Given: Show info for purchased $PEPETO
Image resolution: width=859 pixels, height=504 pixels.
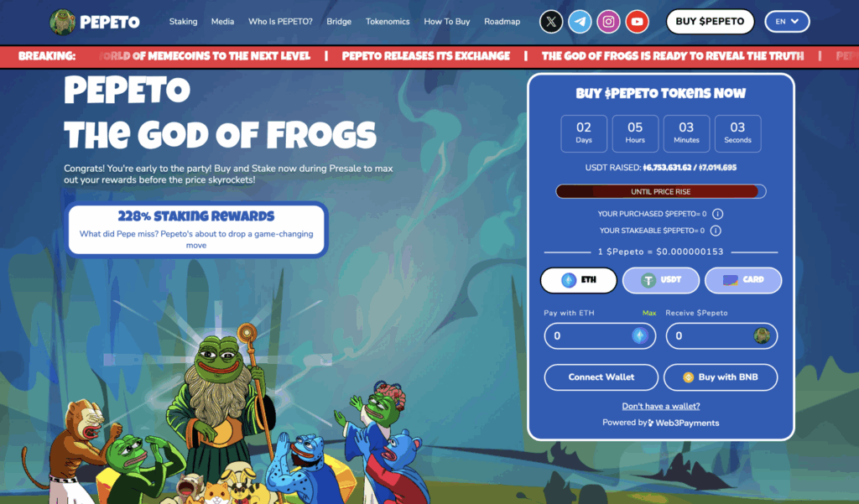Looking at the screenshot, I should [717, 214].
